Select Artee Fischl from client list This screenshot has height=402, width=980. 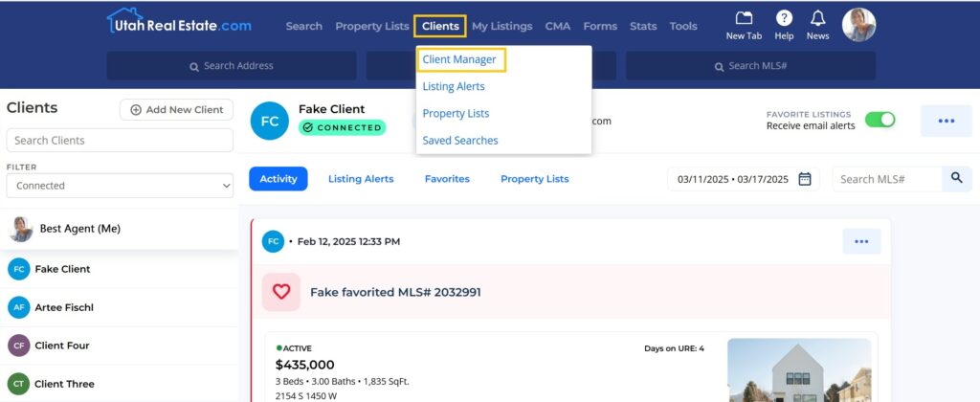pos(64,307)
